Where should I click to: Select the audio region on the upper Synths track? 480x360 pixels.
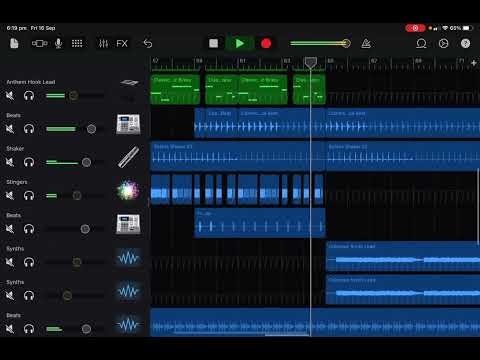pos(403,257)
